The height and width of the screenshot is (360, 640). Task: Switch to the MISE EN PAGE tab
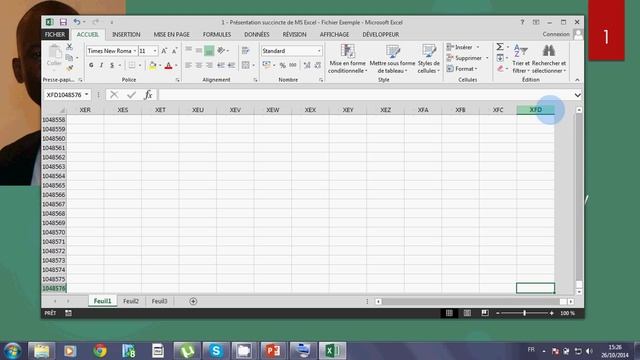[171, 35]
